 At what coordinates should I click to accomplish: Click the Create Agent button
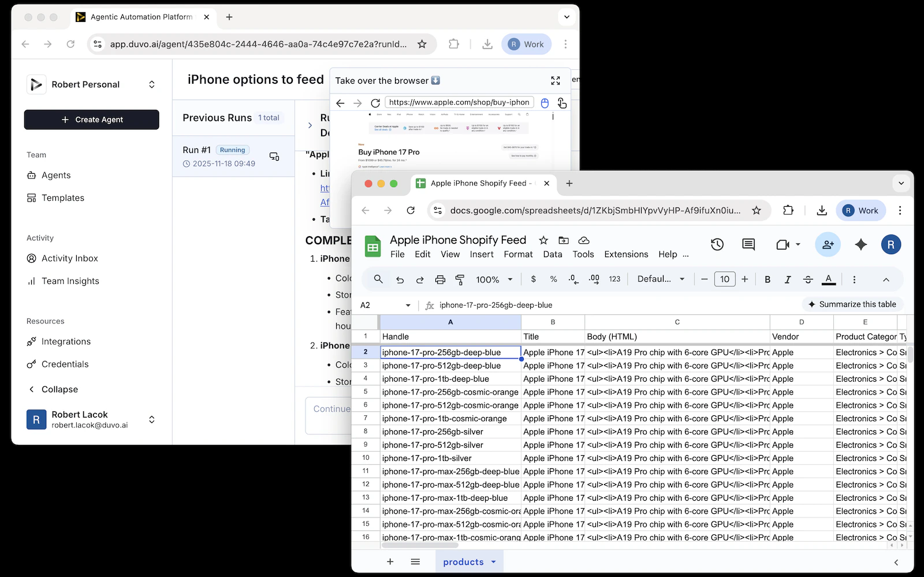[x=91, y=120]
